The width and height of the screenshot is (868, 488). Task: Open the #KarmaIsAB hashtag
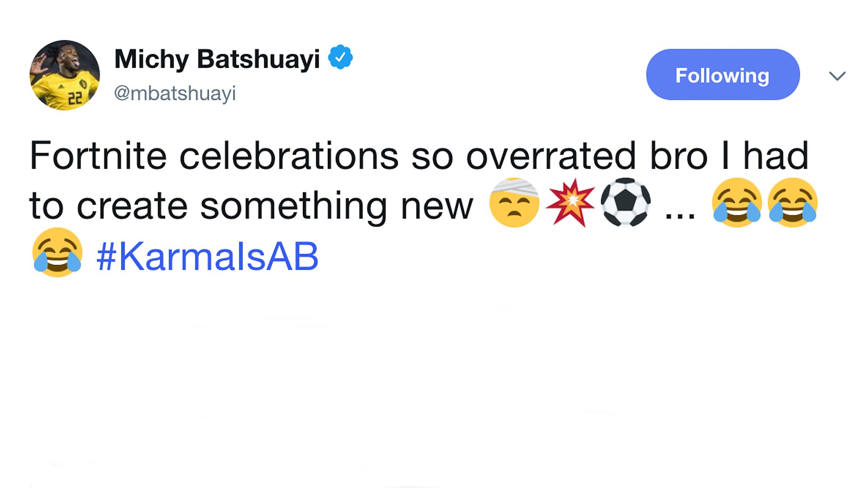coord(206,255)
